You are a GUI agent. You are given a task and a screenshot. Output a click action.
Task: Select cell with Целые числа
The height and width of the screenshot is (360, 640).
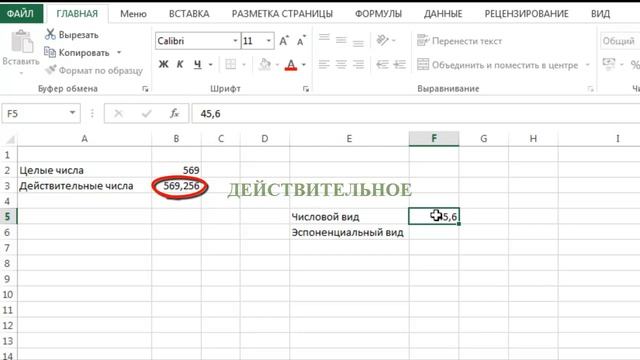coord(84,170)
